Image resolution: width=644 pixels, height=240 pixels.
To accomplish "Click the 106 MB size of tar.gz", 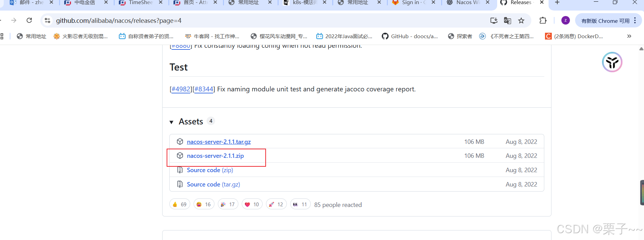I will pos(474,142).
